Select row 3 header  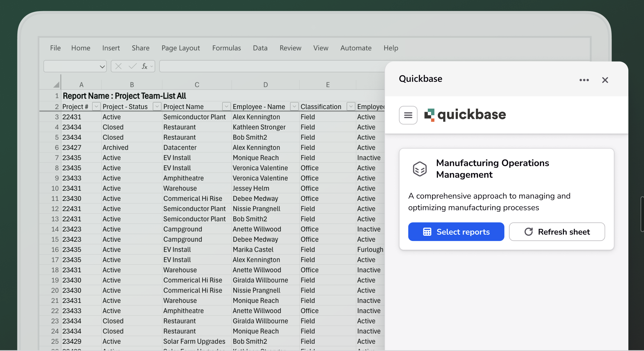click(x=50, y=117)
